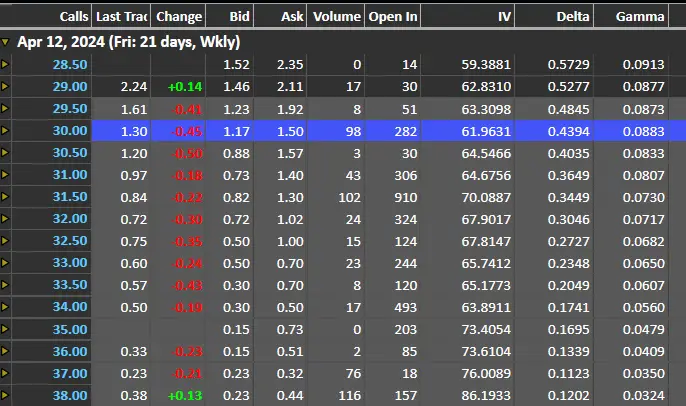The image size is (686, 406).
Task: Expand the 38.00 strike row arrow
Action: tap(5, 395)
